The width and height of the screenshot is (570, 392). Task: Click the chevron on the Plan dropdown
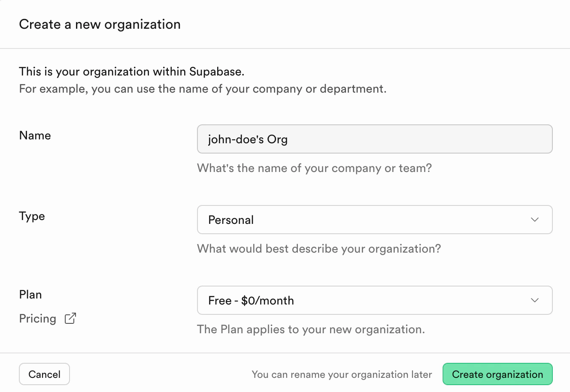[534, 300]
